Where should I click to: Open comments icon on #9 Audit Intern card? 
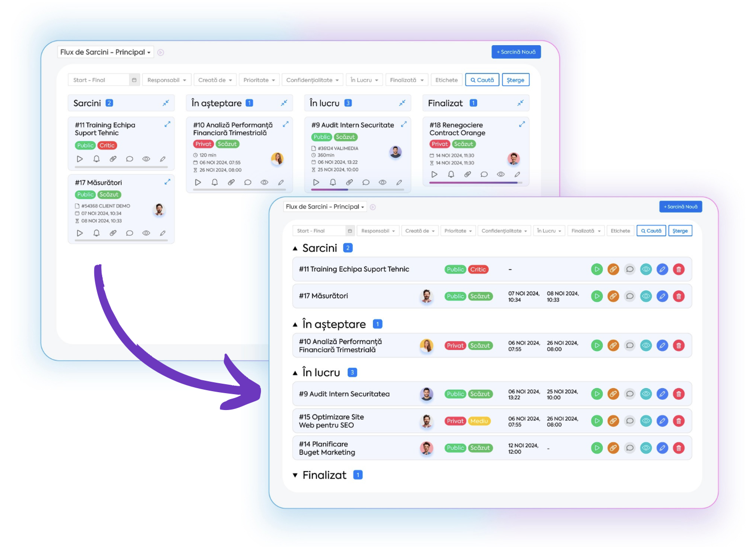[x=366, y=182]
